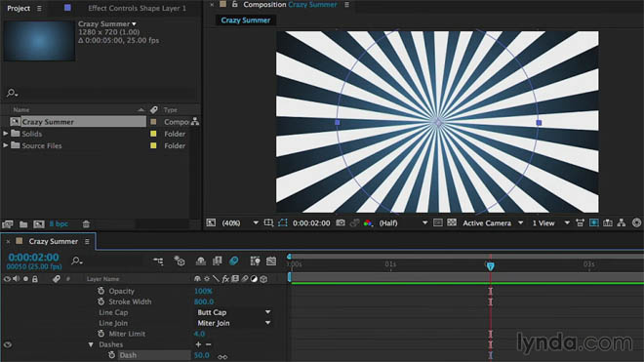Viewport: 644px width, 362px height.
Task: Open the Line Cap Butt Cap dropdown
Action: (234, 312)
